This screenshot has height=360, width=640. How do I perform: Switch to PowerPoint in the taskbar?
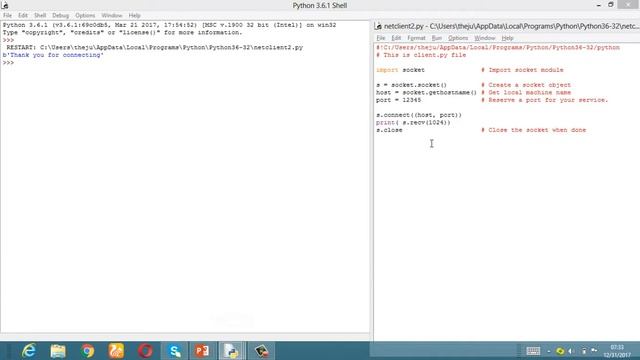coord(202,351)
